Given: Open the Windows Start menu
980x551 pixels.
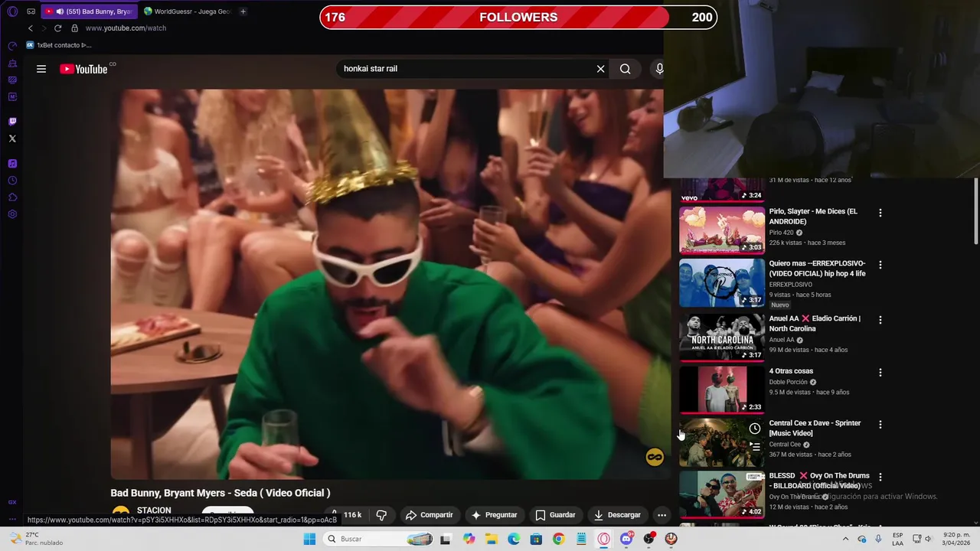Looking at the screenshot, I should click(309, 539).
